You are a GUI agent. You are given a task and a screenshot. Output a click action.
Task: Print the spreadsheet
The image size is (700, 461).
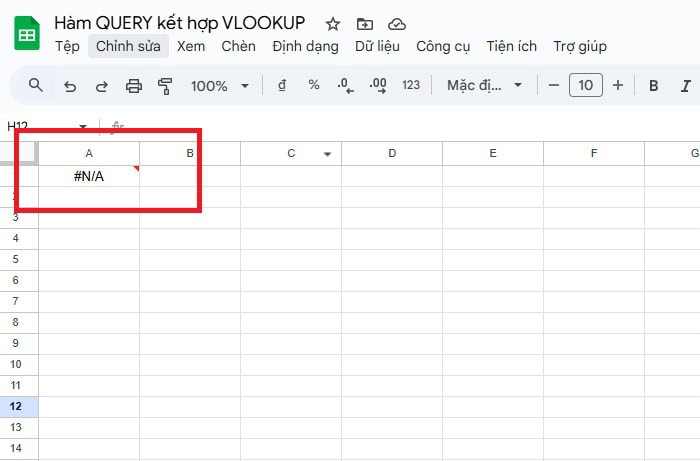pyautogui.click(x=134, y=86)
